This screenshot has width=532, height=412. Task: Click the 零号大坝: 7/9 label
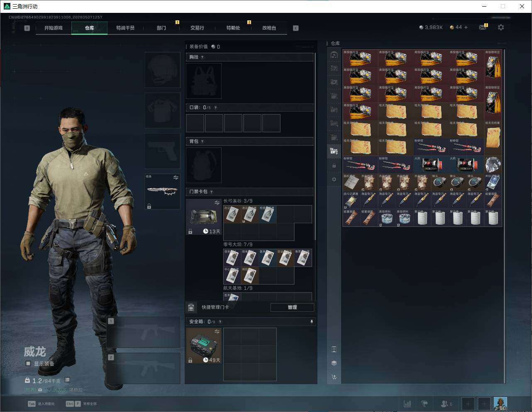[x=238, y=245]
